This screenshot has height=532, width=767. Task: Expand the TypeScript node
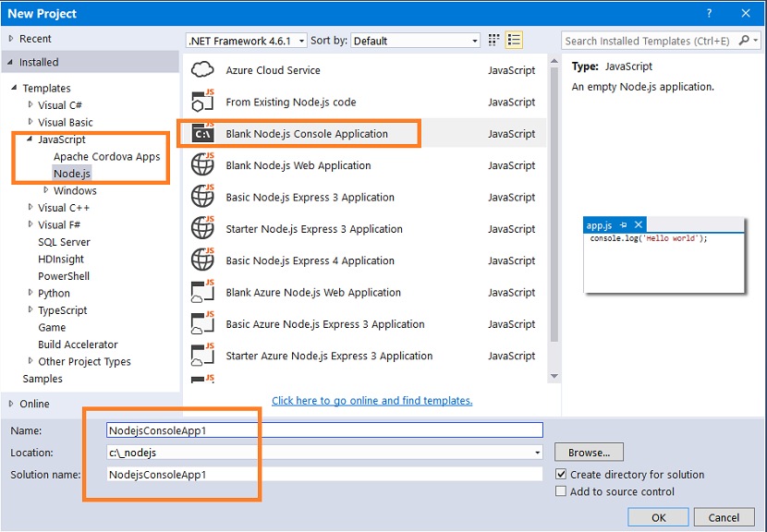click(30, 310)
